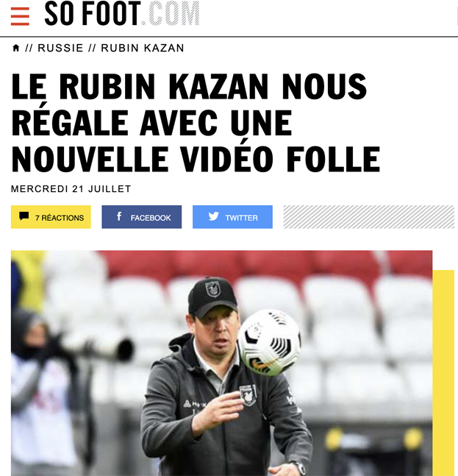Click the speech bubble comments icon
This screenshot has height=476, width=458.
pos(24,216)
